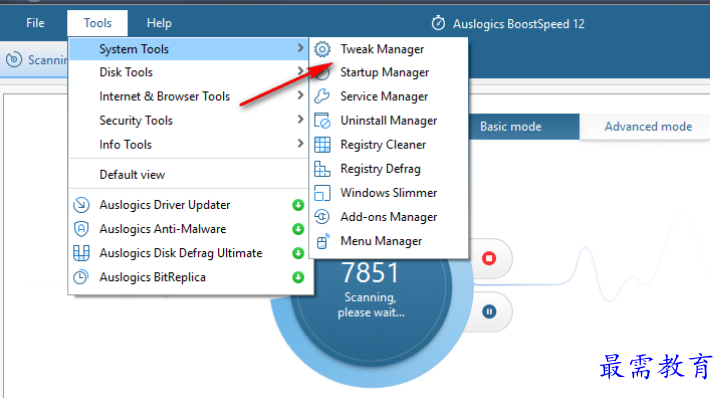
Task: Click the Service Manager wrench icon
Action: click(322, 96)
